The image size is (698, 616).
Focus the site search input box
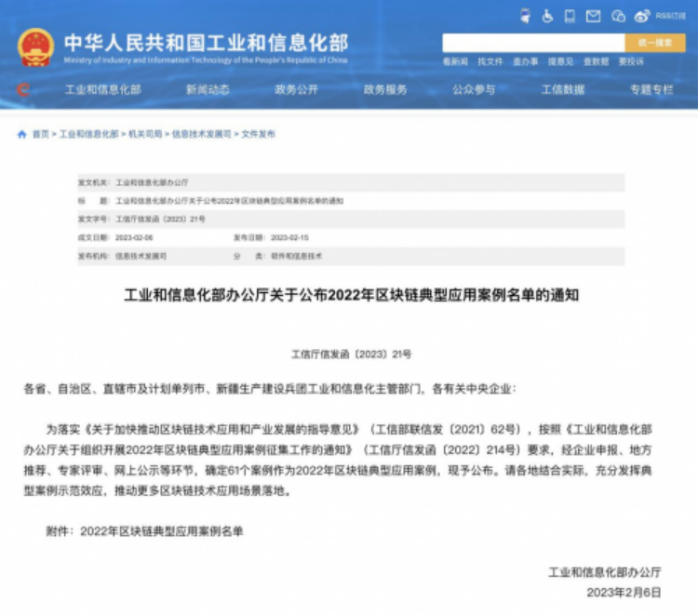533,43
